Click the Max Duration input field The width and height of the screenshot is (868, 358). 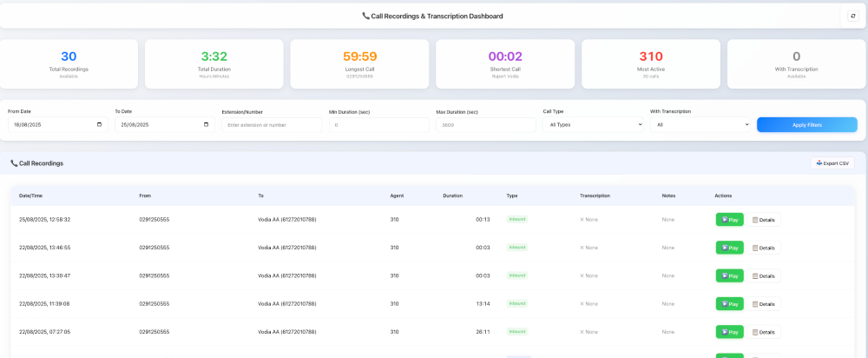[x=485, y=124]
